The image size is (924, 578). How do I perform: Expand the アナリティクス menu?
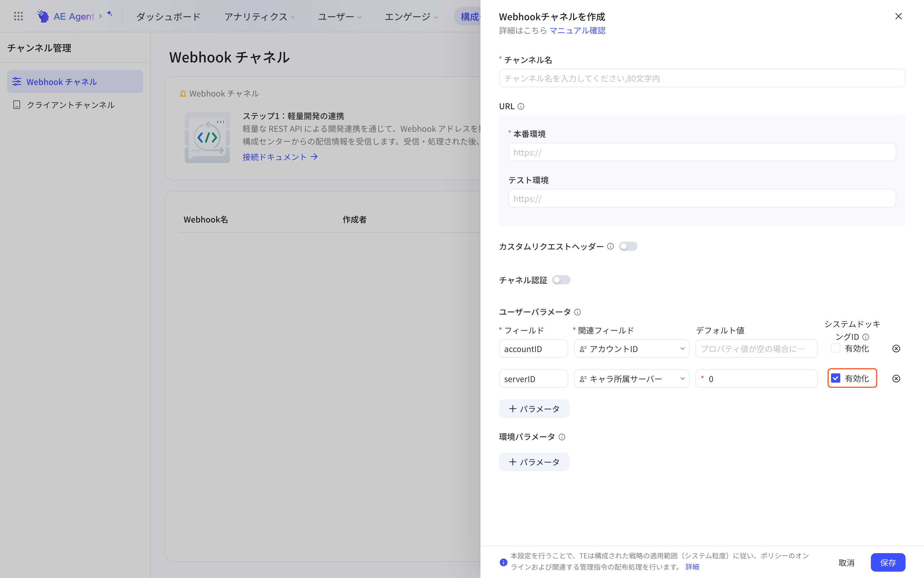(260, 16)
